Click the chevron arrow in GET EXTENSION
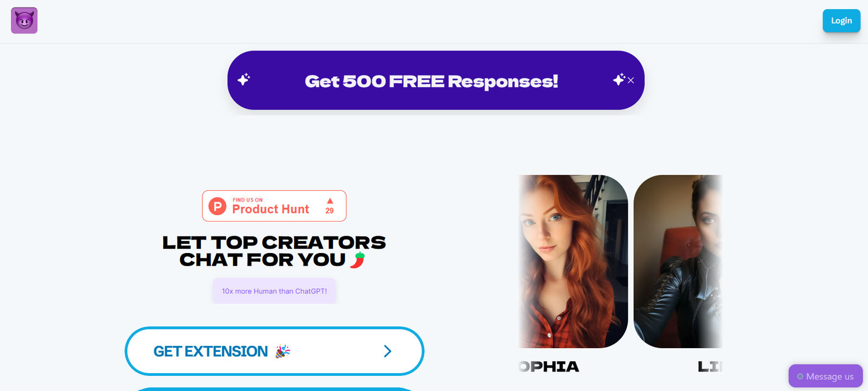The image size is (868, 391). (x=387, y=351)
